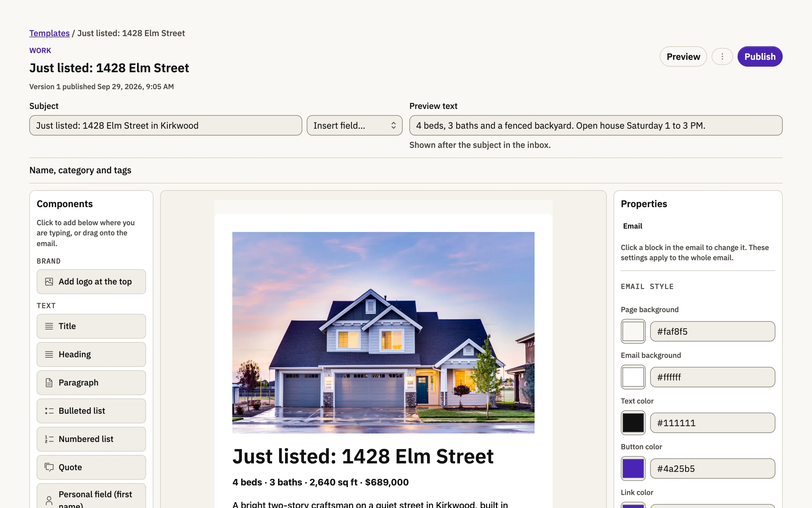
Task: Open Button color swatch
Action: tap(633, 468)
